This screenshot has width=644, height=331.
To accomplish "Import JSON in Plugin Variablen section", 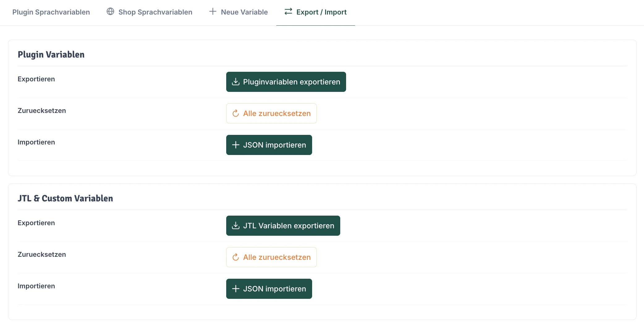I will point(269,145).
